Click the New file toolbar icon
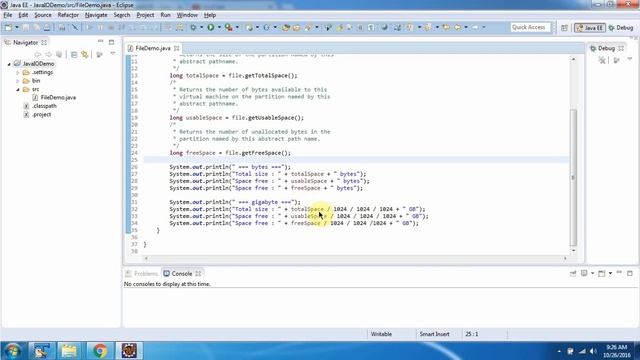 click(8, 27)
